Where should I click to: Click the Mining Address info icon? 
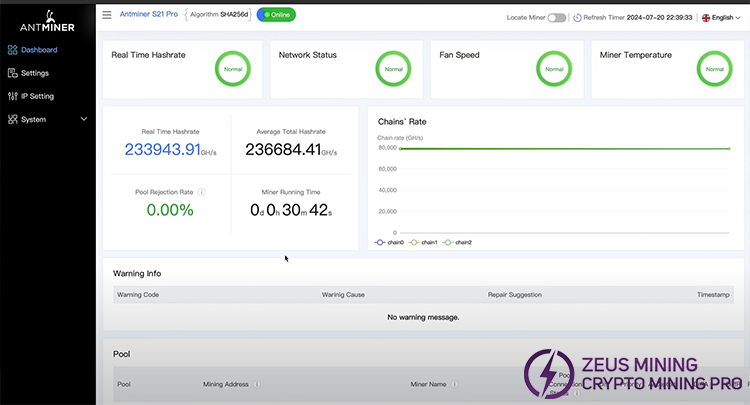point(257,384)
